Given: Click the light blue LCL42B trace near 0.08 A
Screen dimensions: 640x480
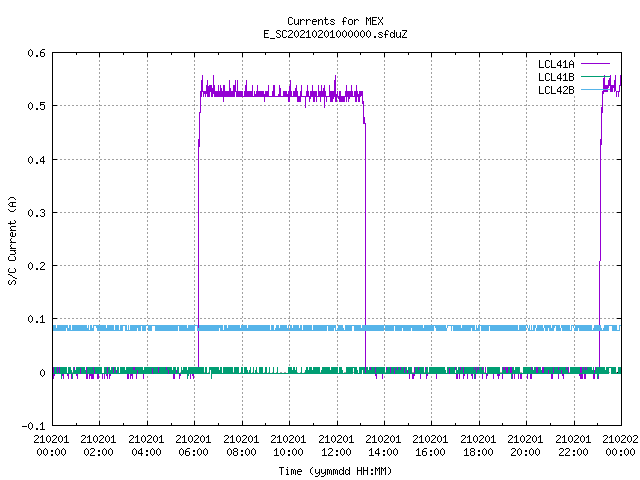Looking at the screenshot, I should [x=337, y=328].
